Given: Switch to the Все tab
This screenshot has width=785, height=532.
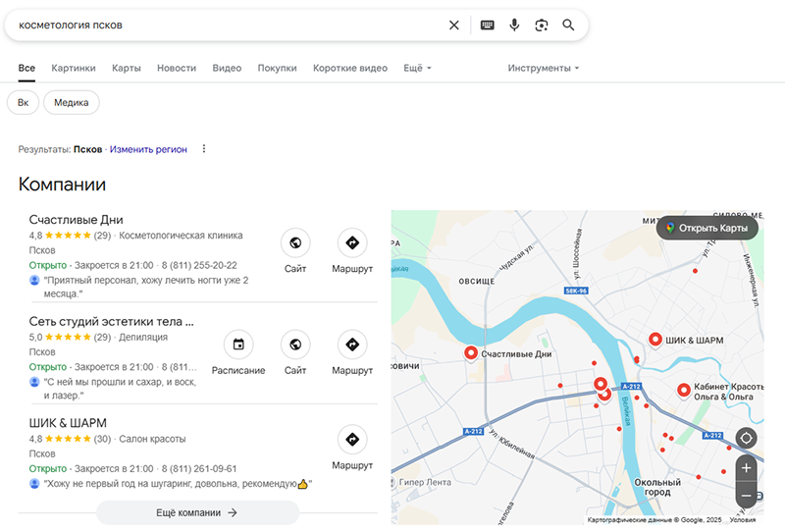Looking at the screenshot, I should (26, 68).
